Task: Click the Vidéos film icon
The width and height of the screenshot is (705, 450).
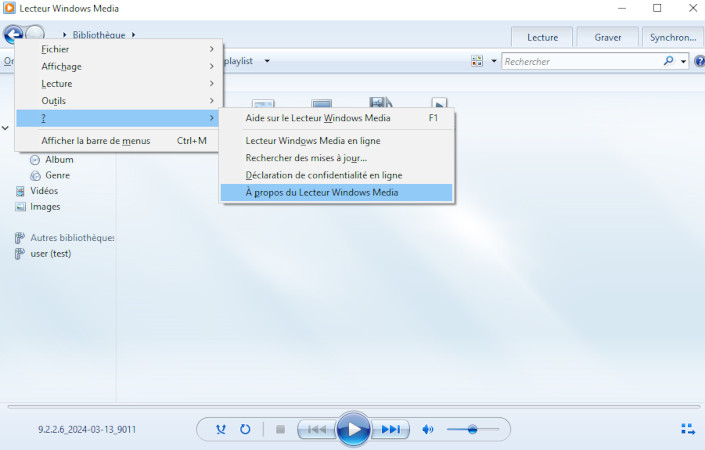Action: 20,191
